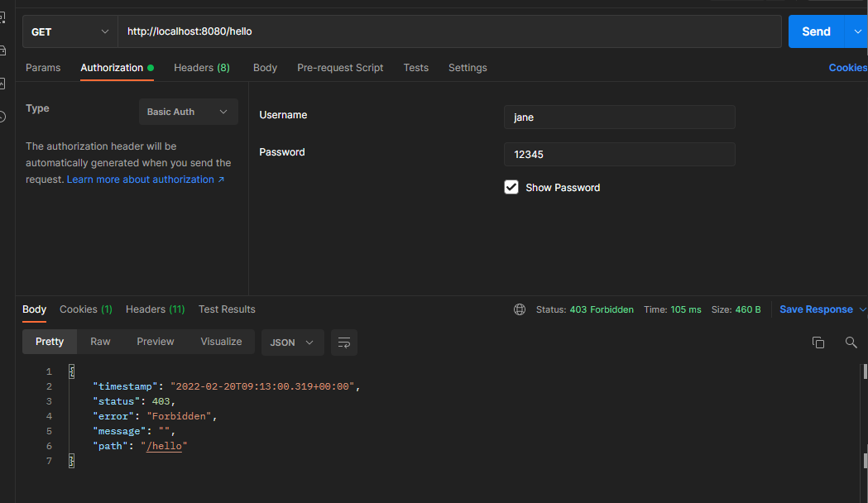Switch to Preview response view

pyautogui.click(x=155, y=342)
